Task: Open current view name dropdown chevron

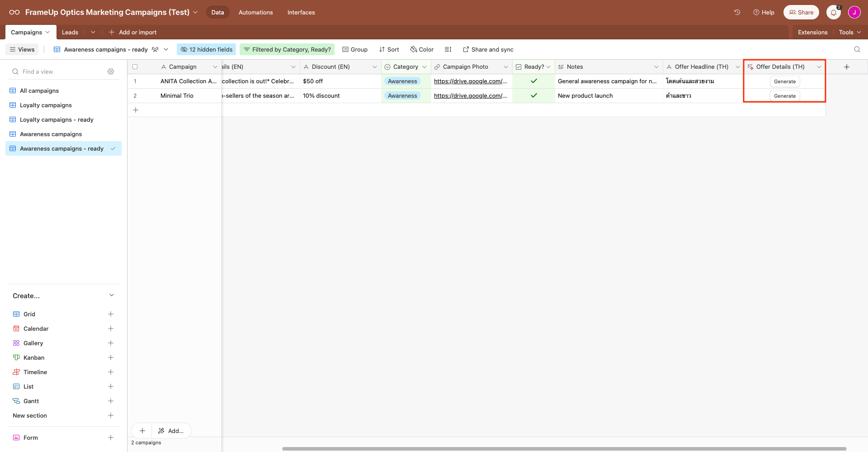Action: 166,49
